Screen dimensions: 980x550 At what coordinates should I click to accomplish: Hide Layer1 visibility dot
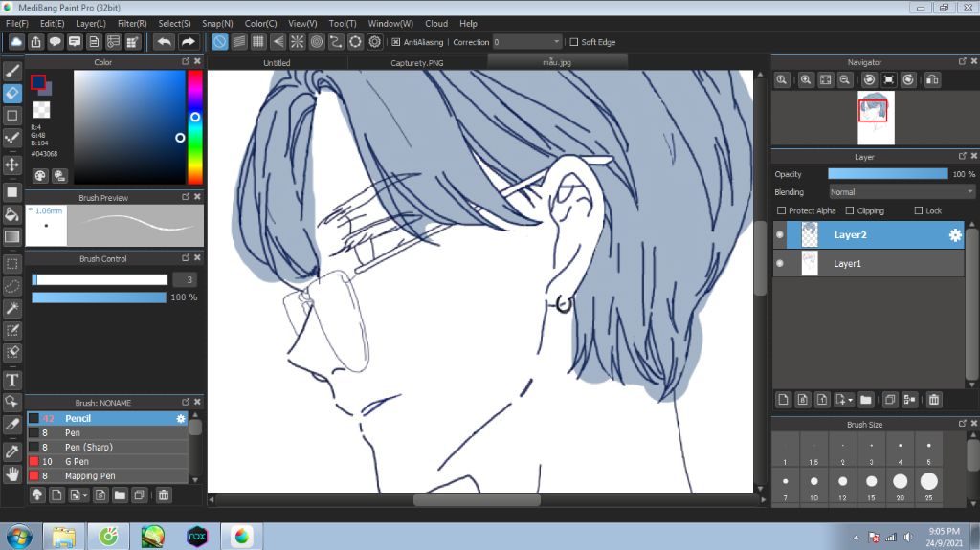pos(779,263)
